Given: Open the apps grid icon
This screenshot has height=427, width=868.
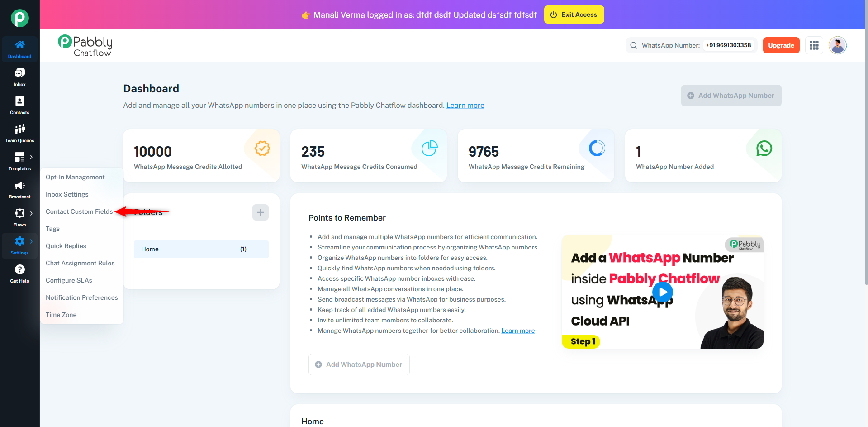Looking at the screenshot, I should pos(814,45).
